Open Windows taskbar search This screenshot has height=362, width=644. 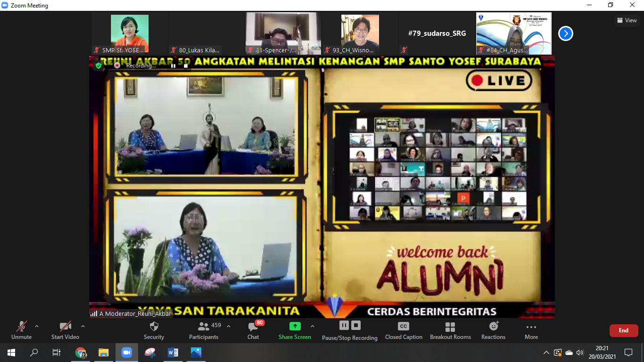[34, 353]
